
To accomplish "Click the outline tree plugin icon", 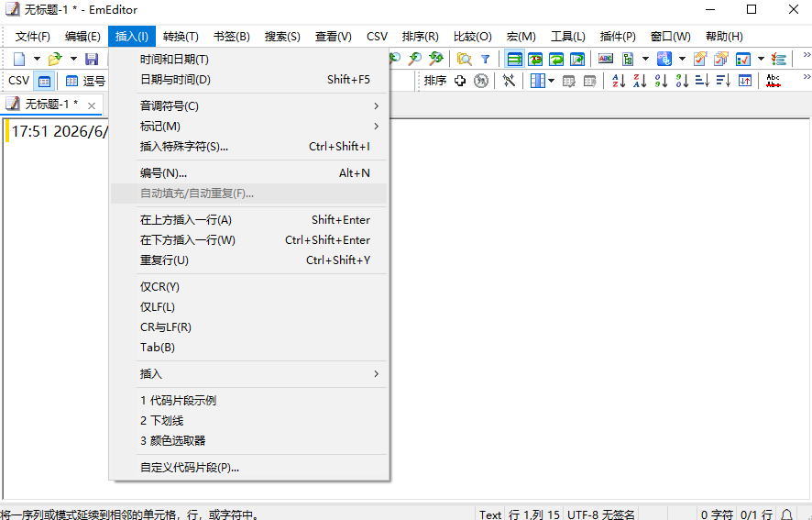I will click(x=628, y=59).
